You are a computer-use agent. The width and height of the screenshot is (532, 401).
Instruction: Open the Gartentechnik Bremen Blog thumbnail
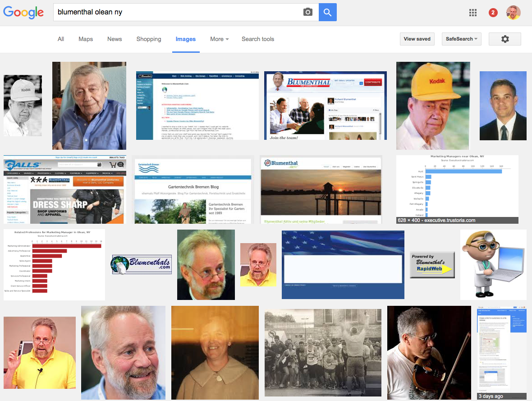tap(193, 189)
